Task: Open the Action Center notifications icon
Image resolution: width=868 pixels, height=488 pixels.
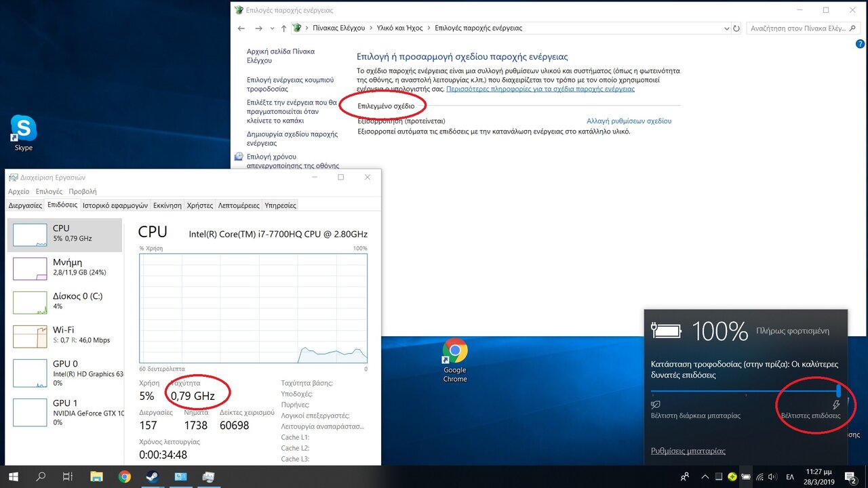Action: (x=850, y=476)
